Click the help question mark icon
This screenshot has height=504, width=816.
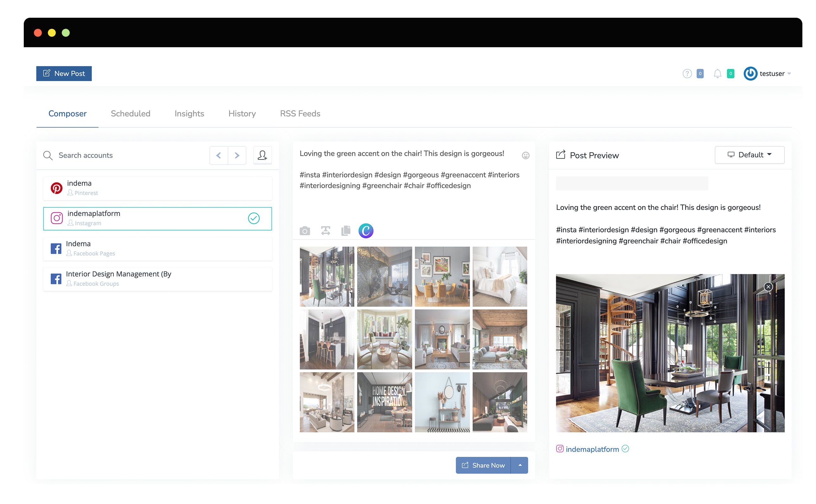pyautogui.click(x=687, y=74)
